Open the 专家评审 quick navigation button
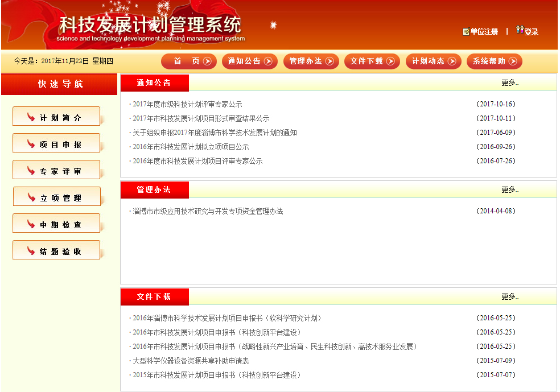Image resolution: width=560 pixels, height=392 pixels. (x=56, y=171)
